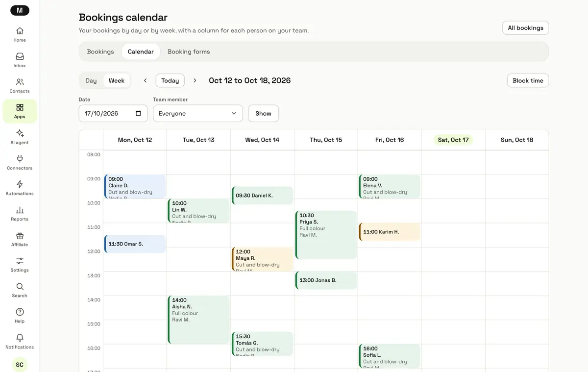Go to next week with right chevron

[195, 80]
